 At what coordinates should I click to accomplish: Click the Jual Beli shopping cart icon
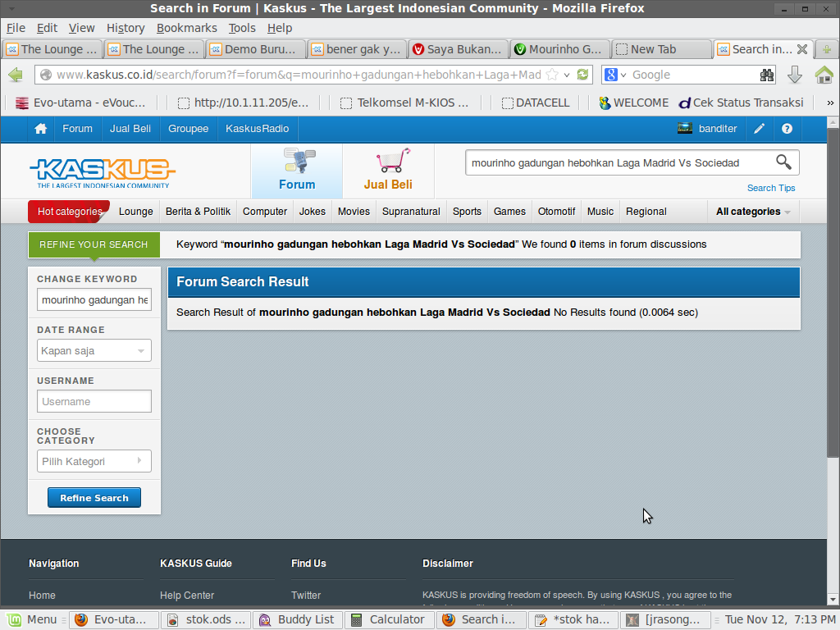(393, 161)
